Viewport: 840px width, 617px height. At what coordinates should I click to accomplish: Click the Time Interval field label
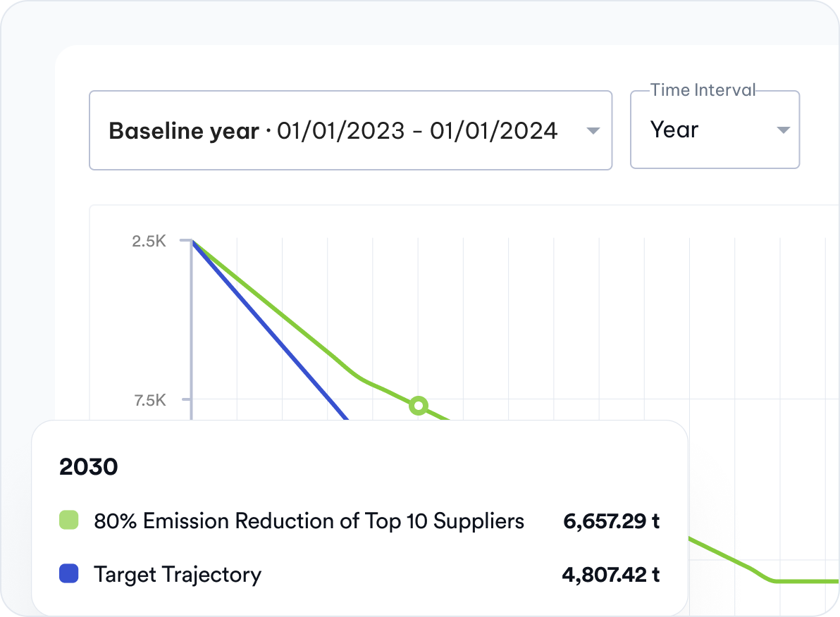pyautogui.click(x=703, y=90)
